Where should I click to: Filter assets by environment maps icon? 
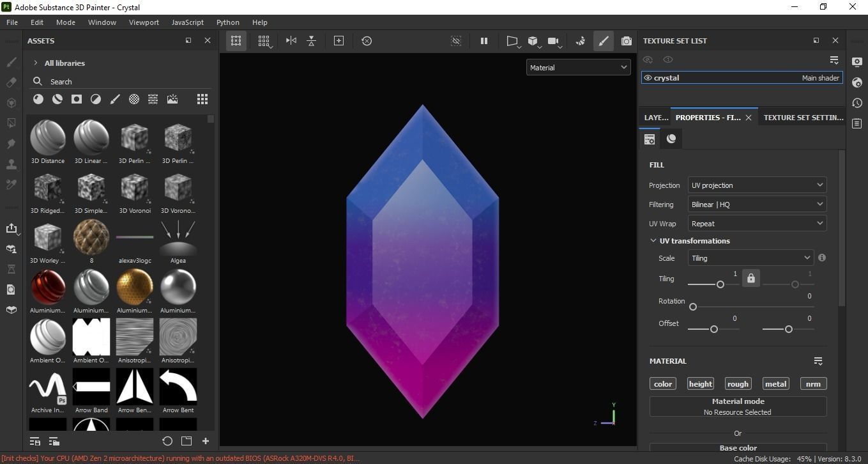172,99
